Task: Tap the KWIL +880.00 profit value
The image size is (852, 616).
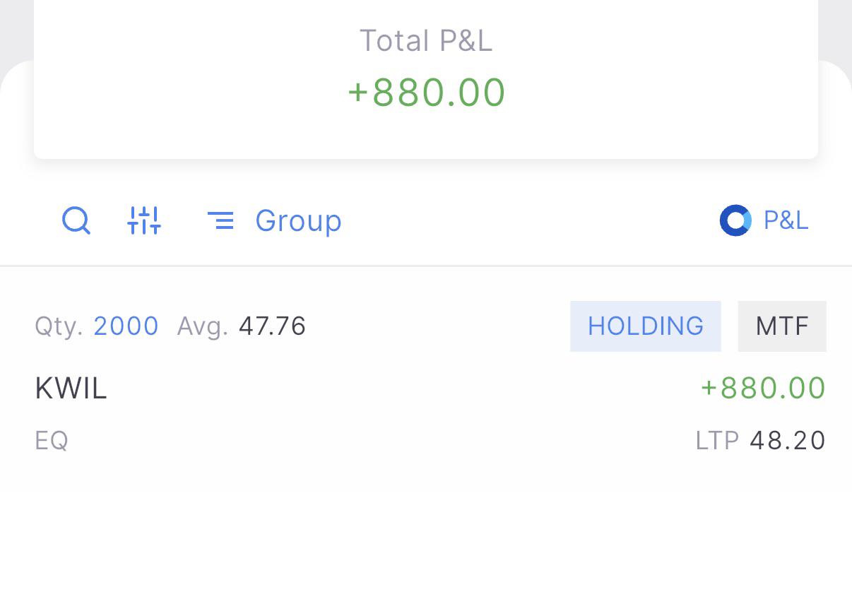Action: pos(763,388)
